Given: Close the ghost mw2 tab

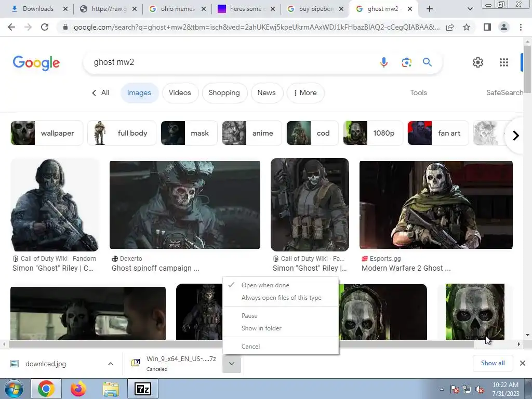Looking at the screenshot, I should (410, 9).
